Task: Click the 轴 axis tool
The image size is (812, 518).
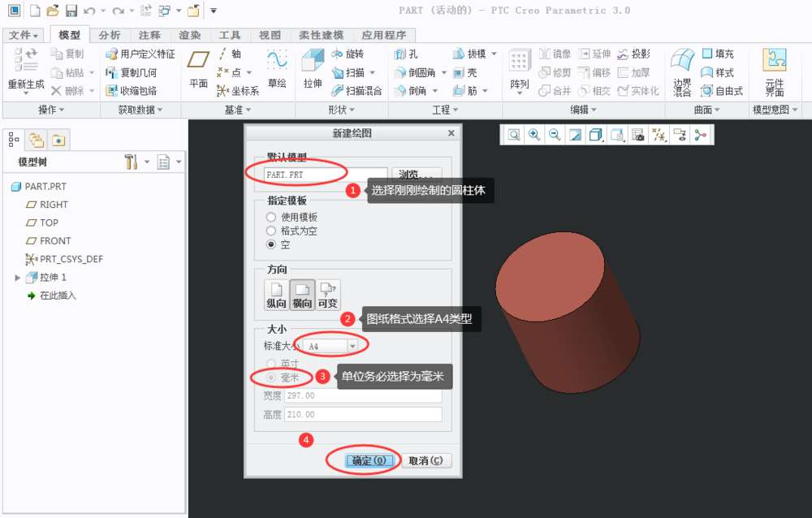Action: pos(230,54)
